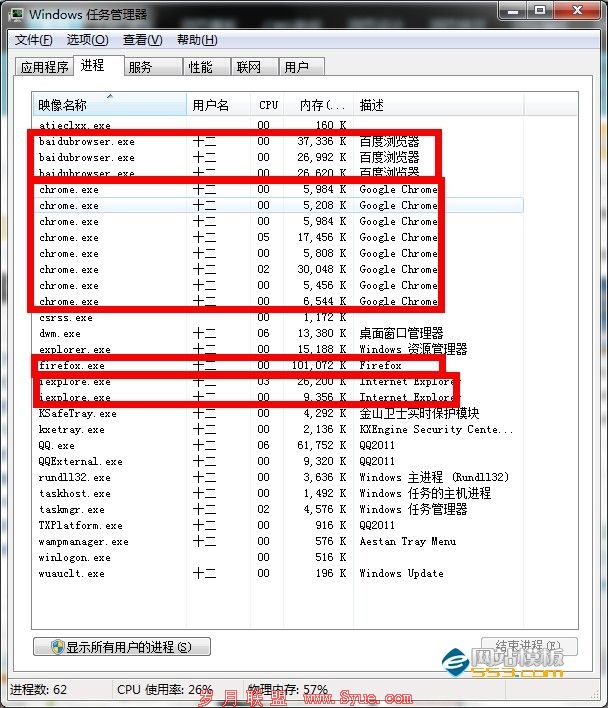
Task: Click the 金山卫士实时保护模块 description
Action: point(419,414)
